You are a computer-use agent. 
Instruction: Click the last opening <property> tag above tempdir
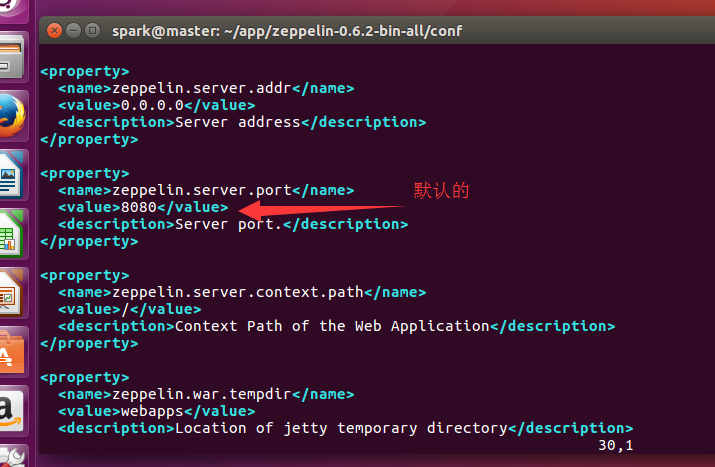point(85,378)
